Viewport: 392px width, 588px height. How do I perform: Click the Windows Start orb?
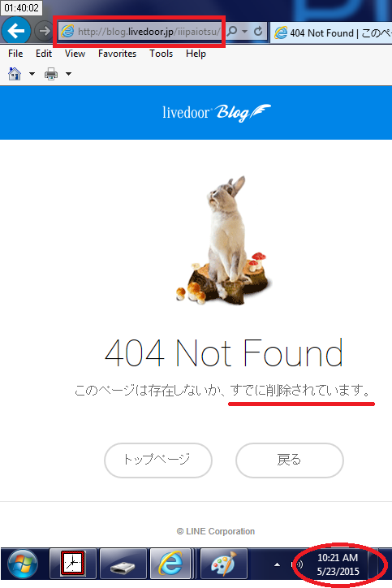point(23,564)
